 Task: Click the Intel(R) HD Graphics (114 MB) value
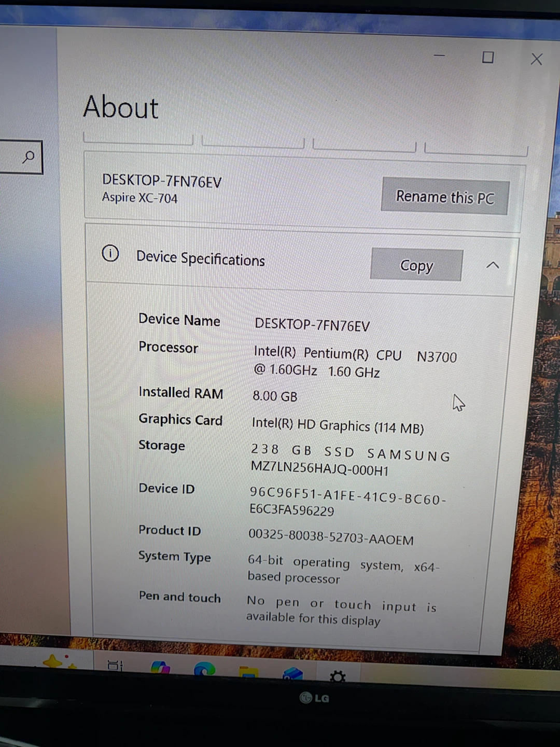coord(338,426)
